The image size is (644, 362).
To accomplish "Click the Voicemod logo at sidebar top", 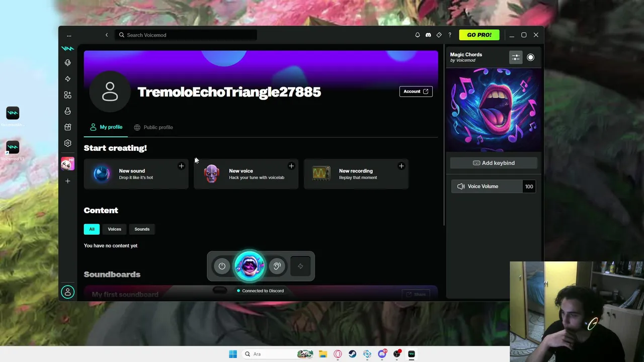I will [x=67, y=49].
